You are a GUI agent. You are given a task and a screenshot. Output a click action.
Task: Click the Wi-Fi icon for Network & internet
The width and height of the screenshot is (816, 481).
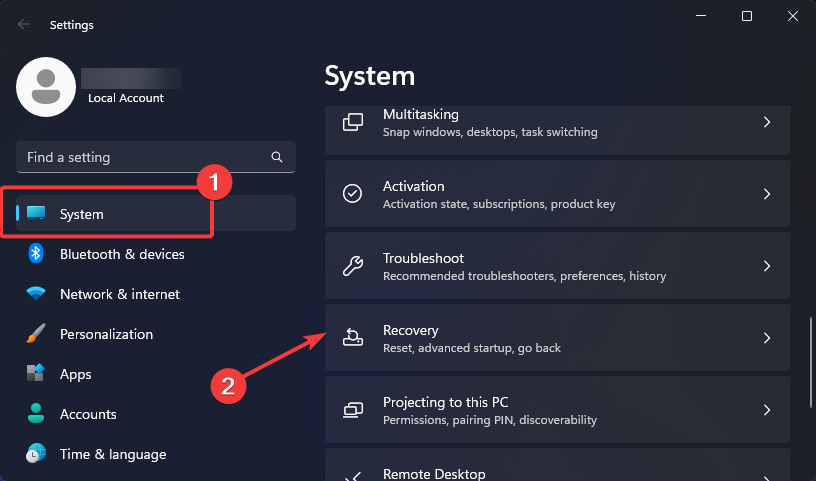36,294
